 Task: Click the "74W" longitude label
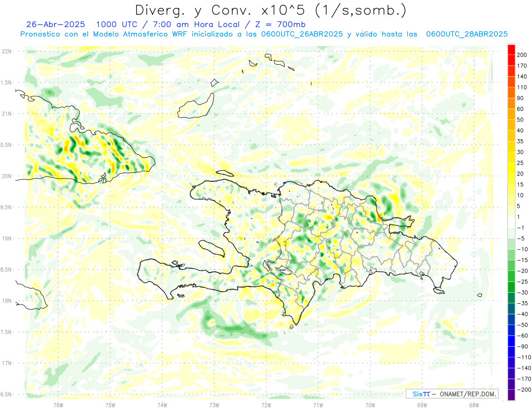162,405
